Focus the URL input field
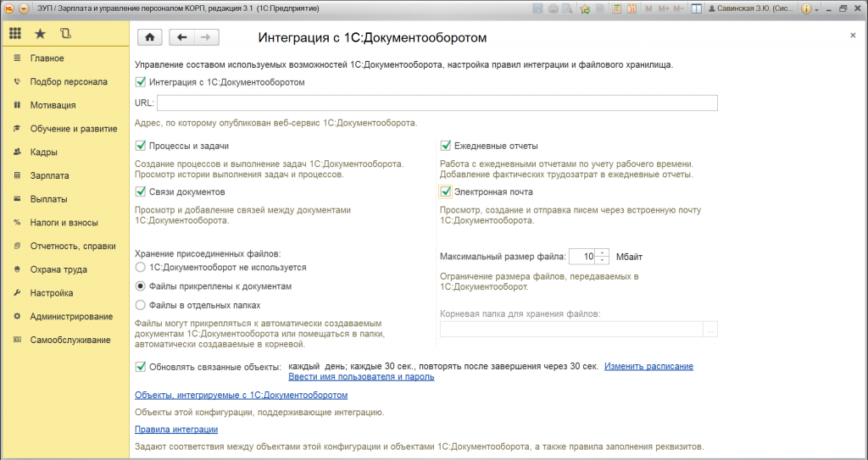This screenshot has height=460, width=868. (x=437, y=103)
